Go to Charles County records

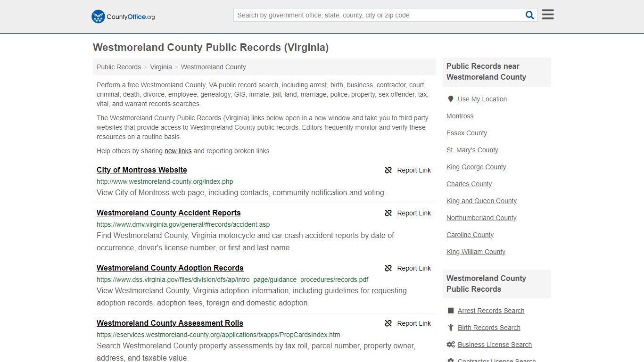click(469, 184)
